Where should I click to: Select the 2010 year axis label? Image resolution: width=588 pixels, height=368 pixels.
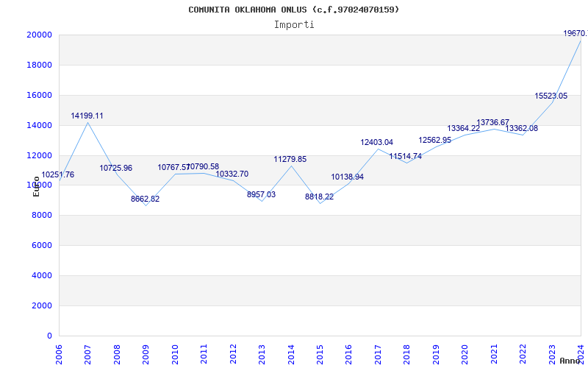175,355
